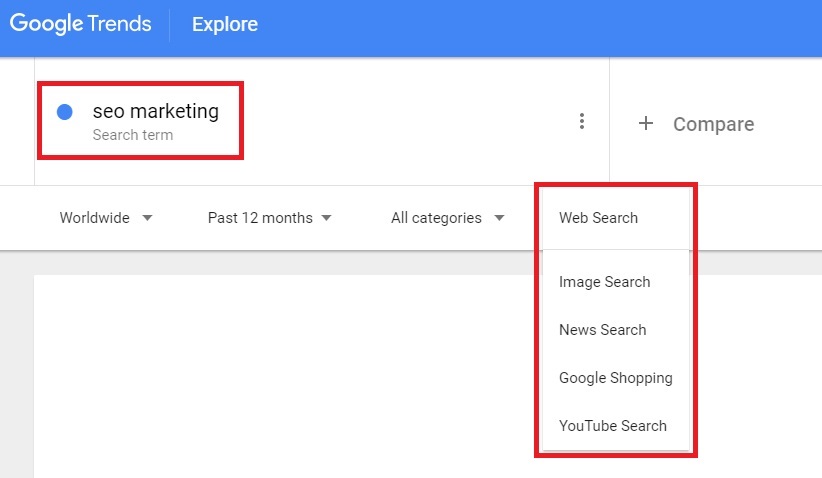Select News Search option
822x478 pixels.
(x=603, y=330)
